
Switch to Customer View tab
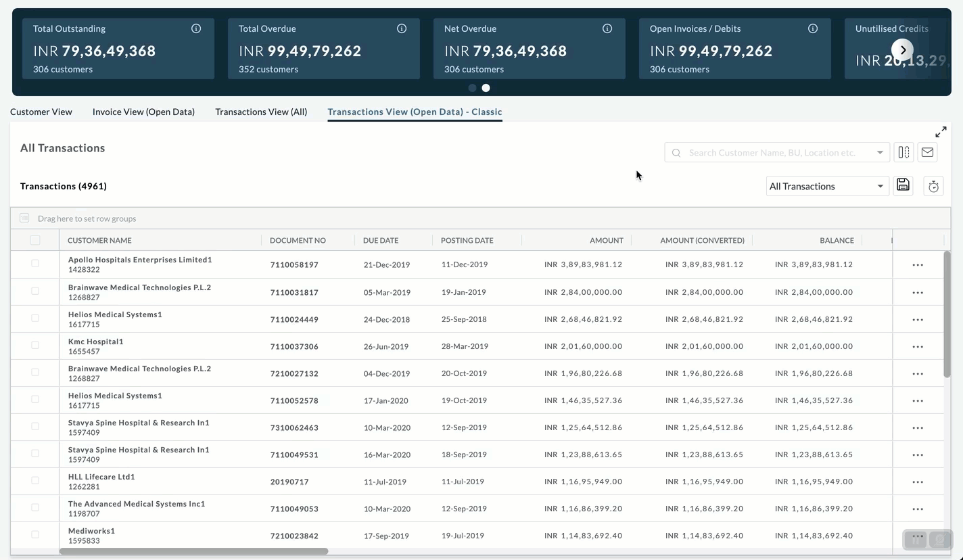41,112
